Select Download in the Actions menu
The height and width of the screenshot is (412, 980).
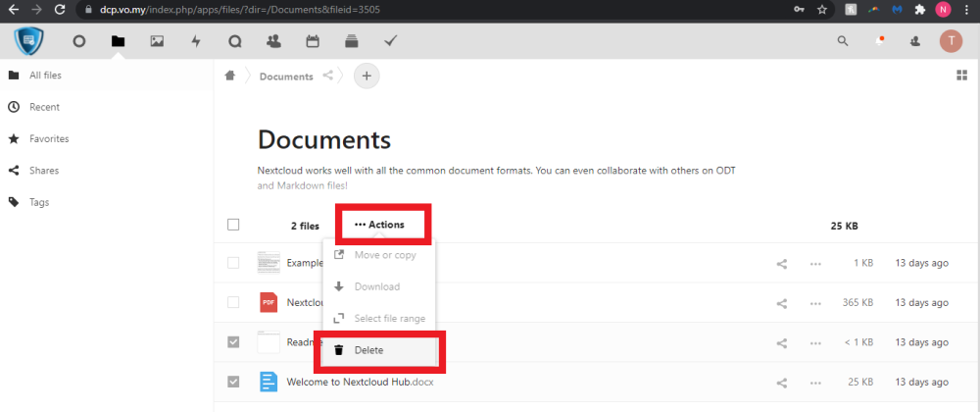click(x=376, y=286)
